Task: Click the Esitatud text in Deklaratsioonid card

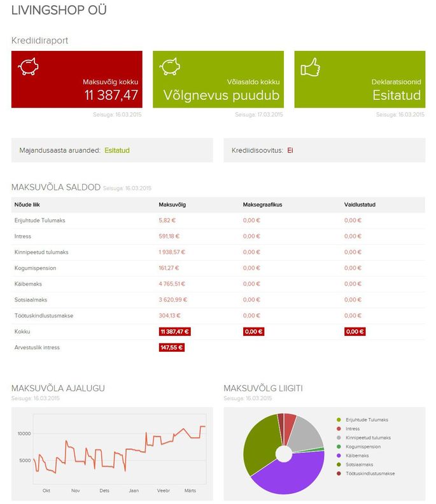Action: click(x=397, y=95)
